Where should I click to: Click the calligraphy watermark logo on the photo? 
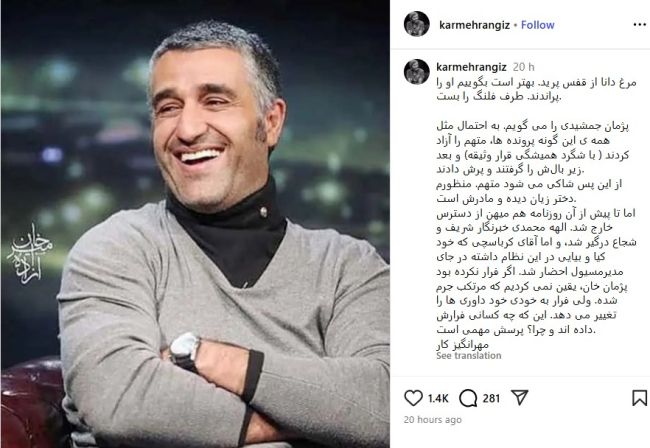tap(30, 254)
